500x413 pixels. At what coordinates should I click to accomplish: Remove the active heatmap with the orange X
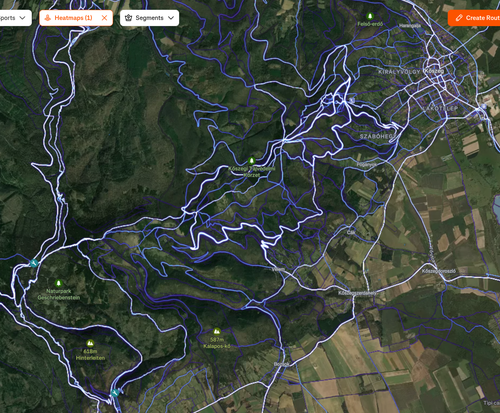click(104, 18)
